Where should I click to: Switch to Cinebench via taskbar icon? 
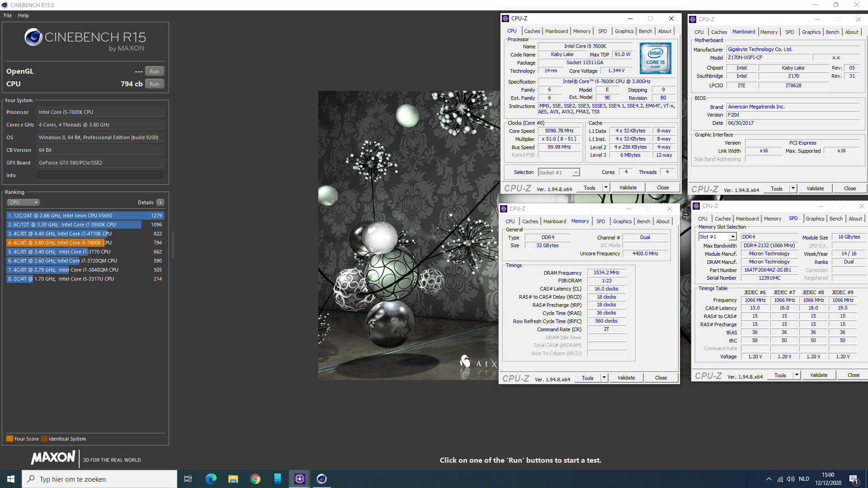(322, 479)
